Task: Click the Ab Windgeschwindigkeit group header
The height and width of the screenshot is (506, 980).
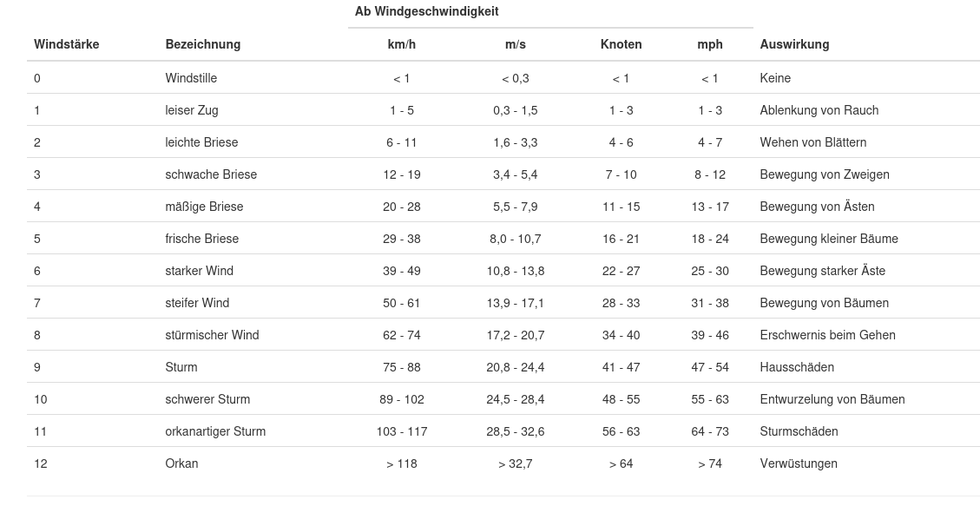Action: [426, 12]
